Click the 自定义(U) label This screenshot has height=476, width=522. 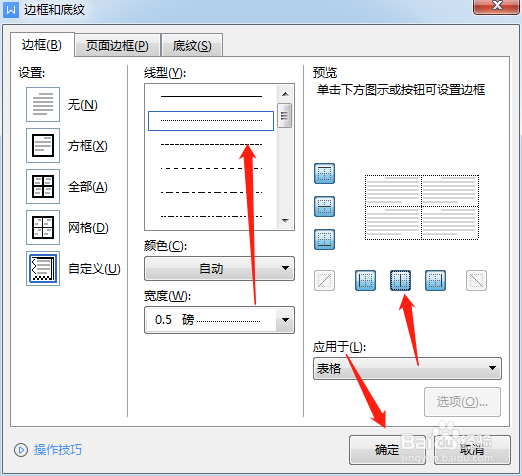(94, 269)
